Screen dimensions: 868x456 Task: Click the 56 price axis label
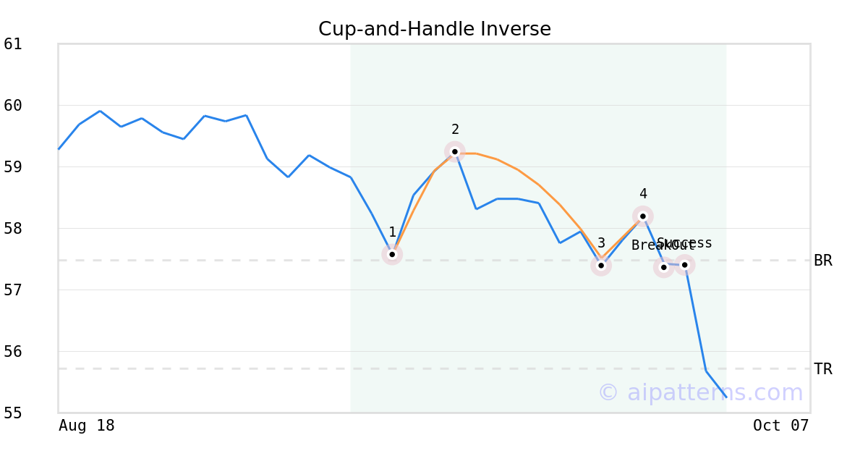pyautogui.click(x=13, y=352)
